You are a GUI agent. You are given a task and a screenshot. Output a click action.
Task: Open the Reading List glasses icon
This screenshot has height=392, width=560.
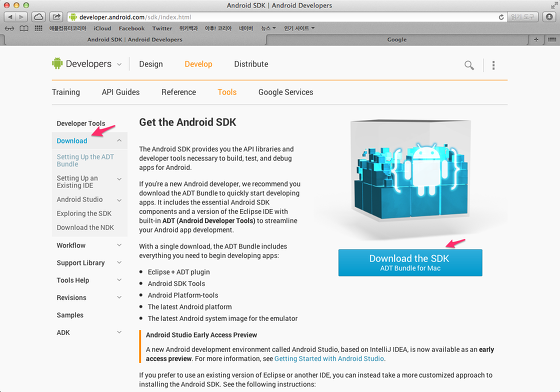[10, 28]
